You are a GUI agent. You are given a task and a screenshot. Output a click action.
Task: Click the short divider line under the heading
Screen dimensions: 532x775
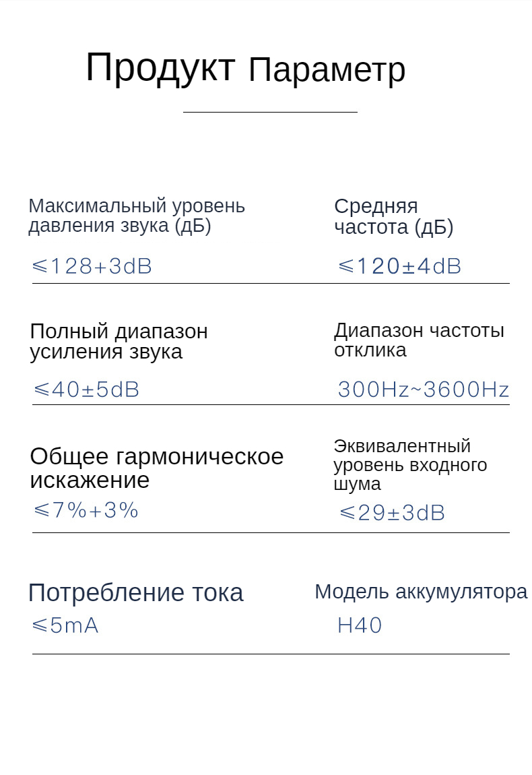pos(269,112)
